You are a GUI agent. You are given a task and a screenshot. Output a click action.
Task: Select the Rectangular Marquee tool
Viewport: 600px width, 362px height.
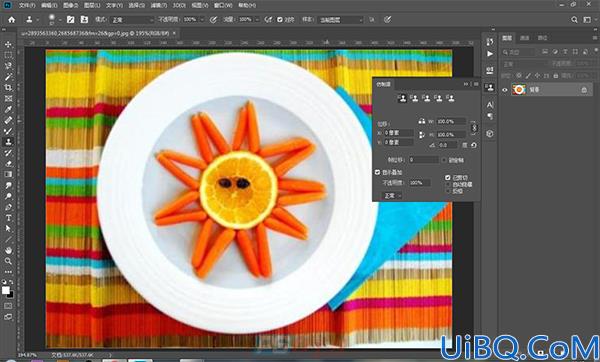pyautogui.click(x=8, y=55)
